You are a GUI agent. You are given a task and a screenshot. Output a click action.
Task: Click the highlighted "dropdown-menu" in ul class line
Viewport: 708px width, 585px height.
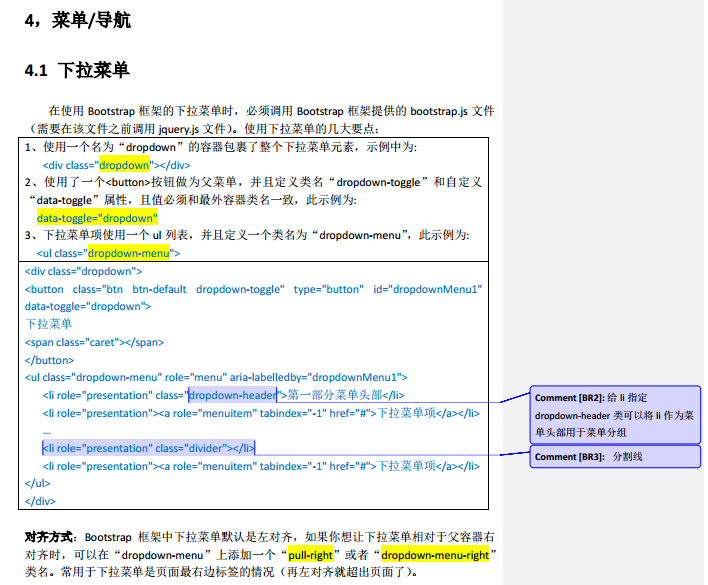tap(129, 253)
